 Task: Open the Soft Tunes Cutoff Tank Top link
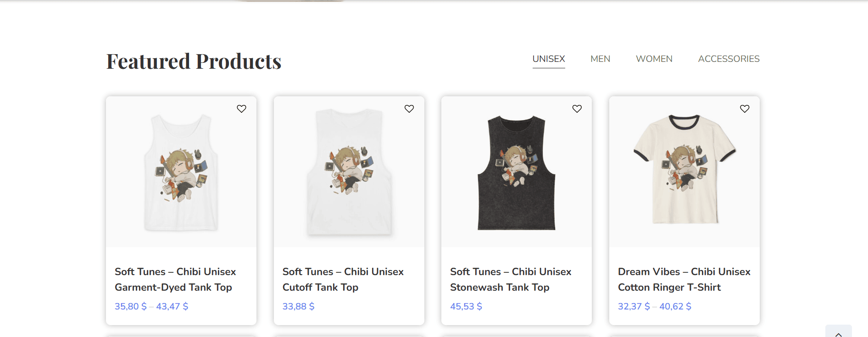point(343,279)
